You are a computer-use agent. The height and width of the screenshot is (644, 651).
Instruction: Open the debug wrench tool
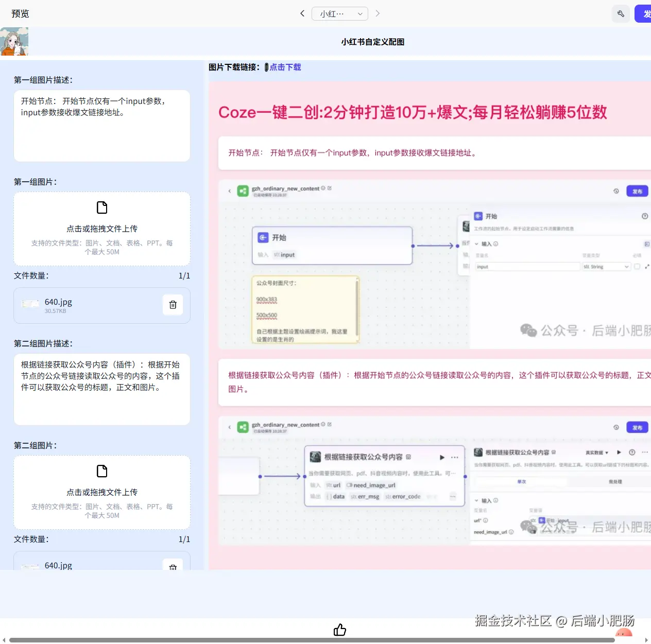pyautogui.click(x=621, y=14)
